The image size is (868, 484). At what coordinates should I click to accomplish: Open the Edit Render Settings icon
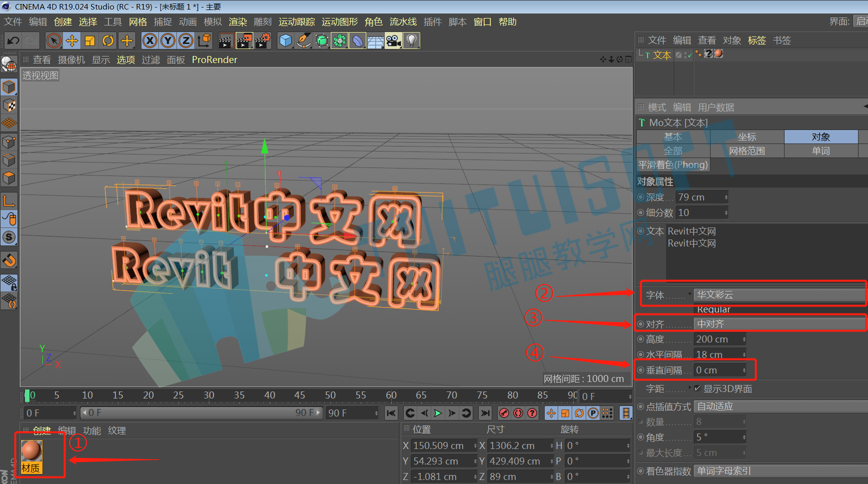[263, 40]
